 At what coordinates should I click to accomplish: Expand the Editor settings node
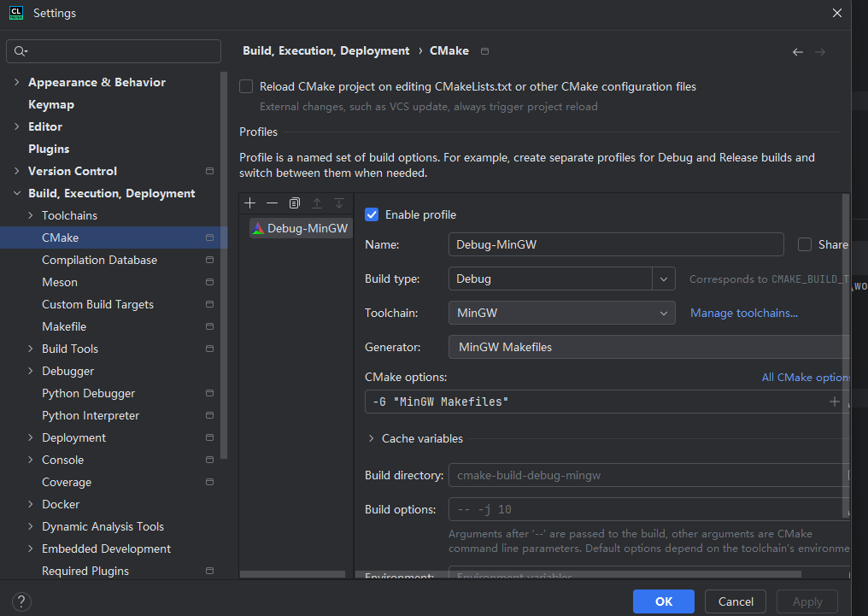coord(16,126)
